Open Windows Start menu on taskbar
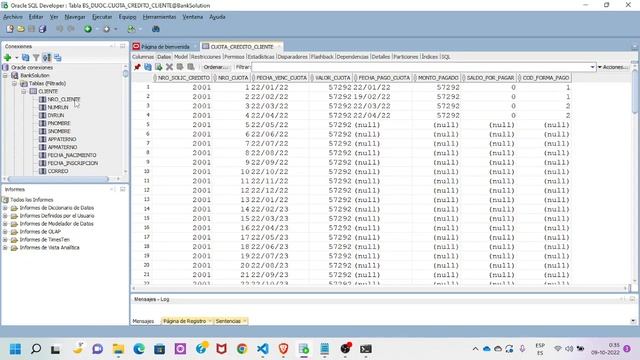Screen dimensions: 640x360 tap(16, 349)
